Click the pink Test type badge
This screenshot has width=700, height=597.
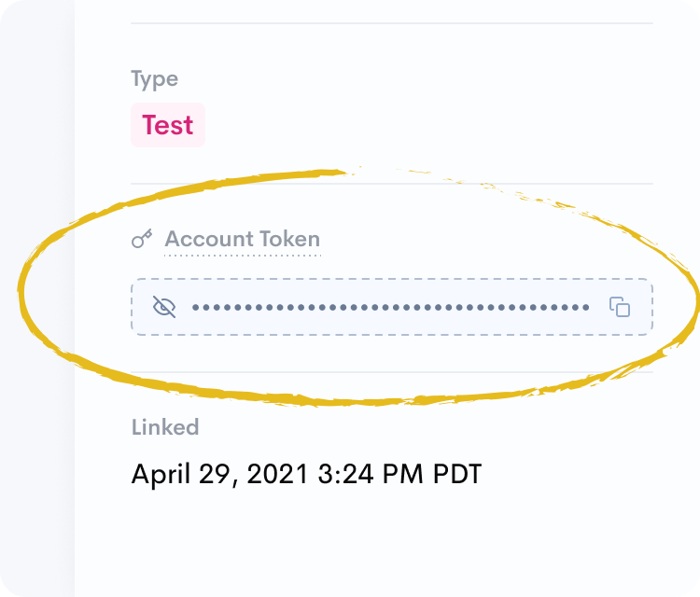click(168, 125)
